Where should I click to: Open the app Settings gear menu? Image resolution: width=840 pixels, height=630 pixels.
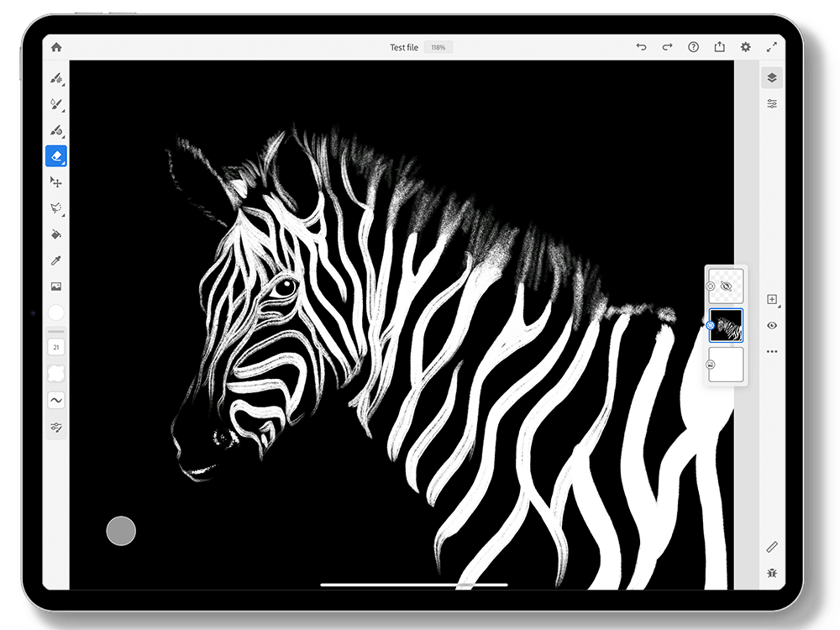click(745, 48)
